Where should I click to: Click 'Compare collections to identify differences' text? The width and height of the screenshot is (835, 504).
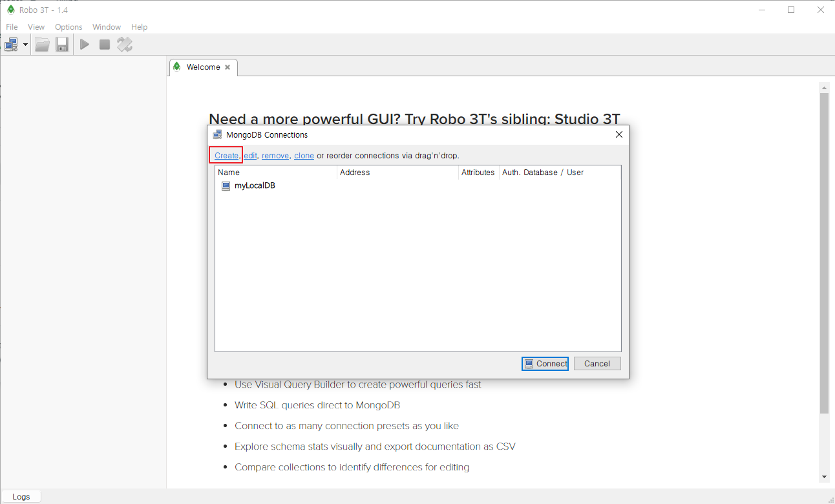pos(352,467)
